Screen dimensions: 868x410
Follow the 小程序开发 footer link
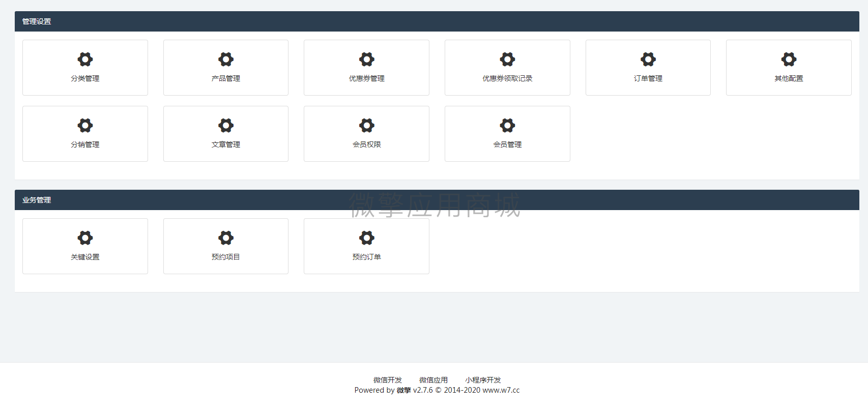click(483, 380)
